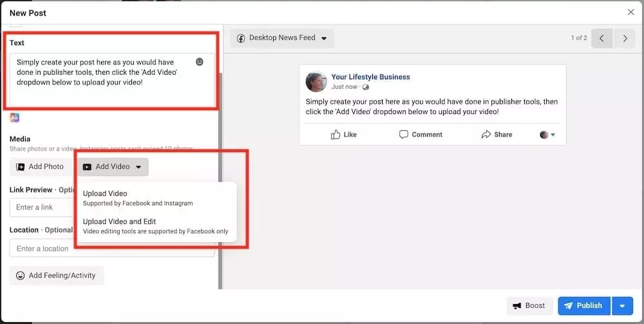The height and width of the screenshot is (324, 644).
Task: Click inside the post Text area
Action: pos(111,79)
